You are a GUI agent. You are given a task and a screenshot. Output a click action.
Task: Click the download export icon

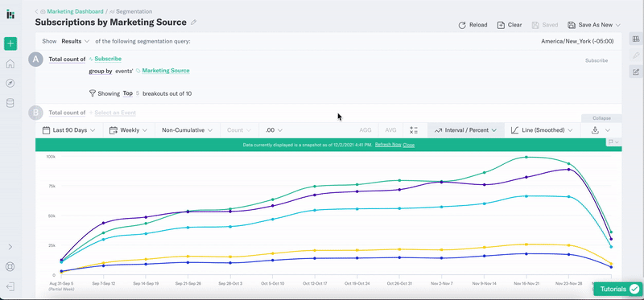click(x=595, y=130)
